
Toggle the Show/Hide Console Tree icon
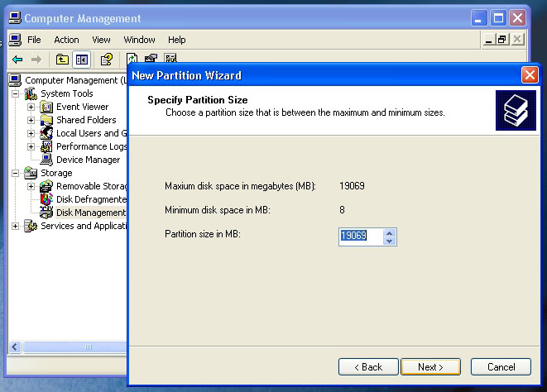coord(81,60)
